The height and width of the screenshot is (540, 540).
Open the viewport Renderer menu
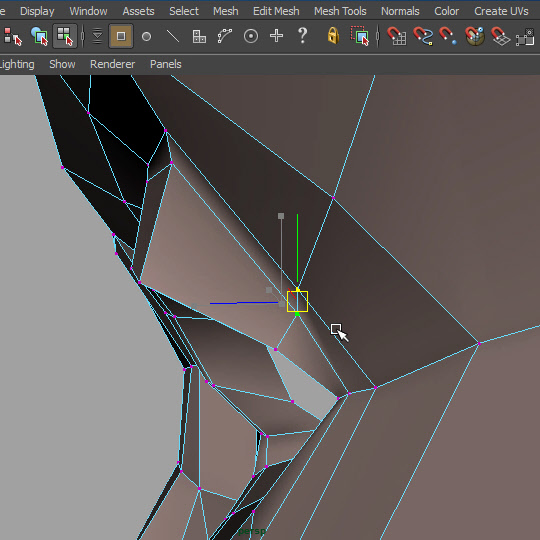[x=113, y=64]
